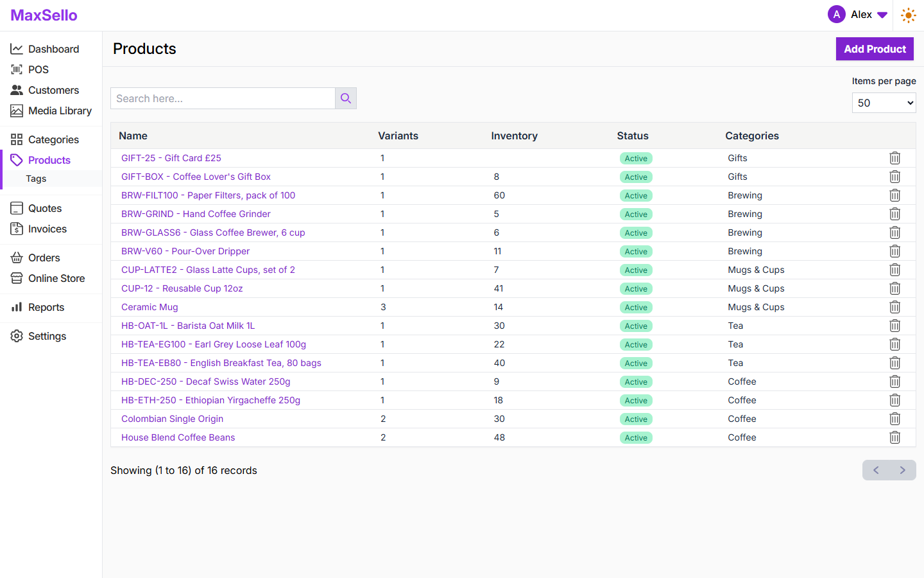924x578 pixels.
Task: Delete the English Breakfast Tea row
Action: 894,363
